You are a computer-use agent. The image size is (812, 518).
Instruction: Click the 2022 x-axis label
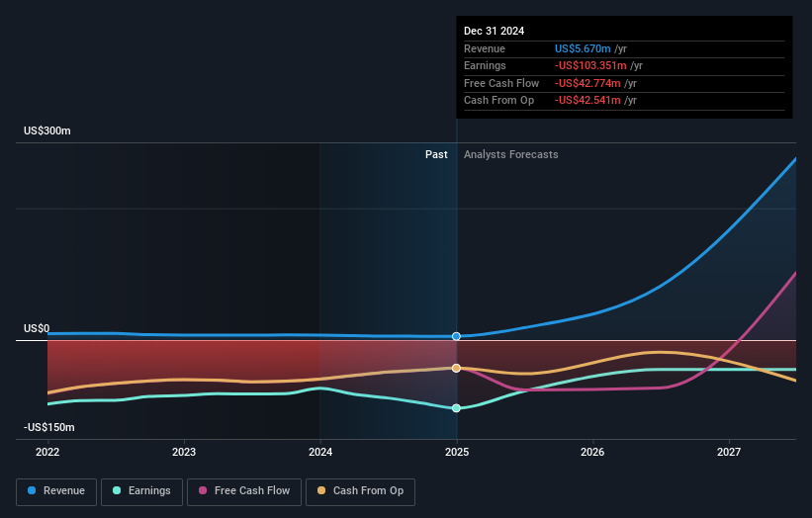(x=47, y=452)
